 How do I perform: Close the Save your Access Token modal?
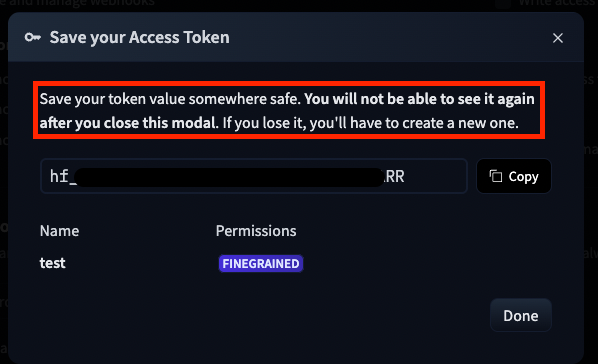pos(558,38)
